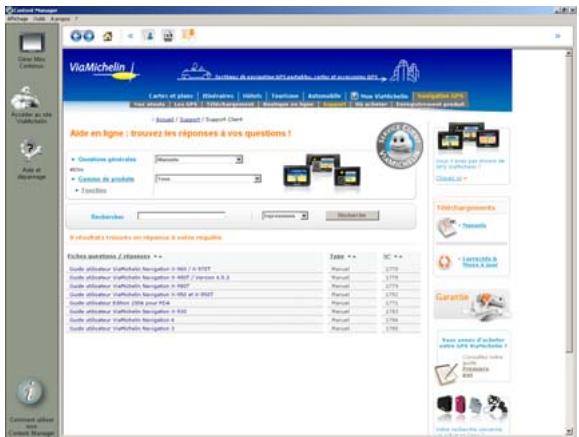
Task: Select the Automobile tab
Action: (x=324, y=96)
